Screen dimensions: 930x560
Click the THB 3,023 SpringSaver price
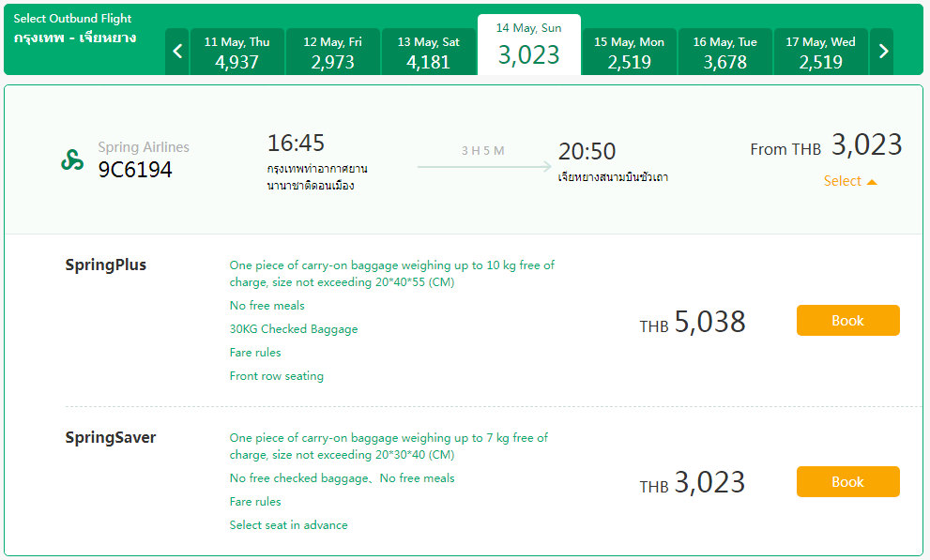point(693,483)
